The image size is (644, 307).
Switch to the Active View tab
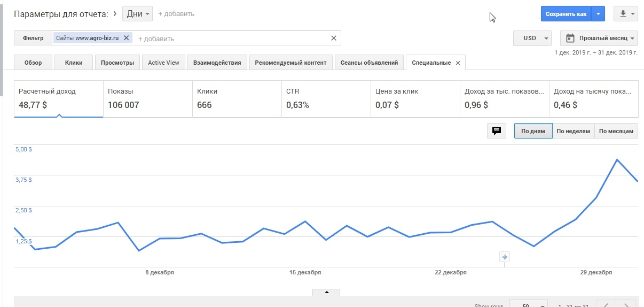163,63
